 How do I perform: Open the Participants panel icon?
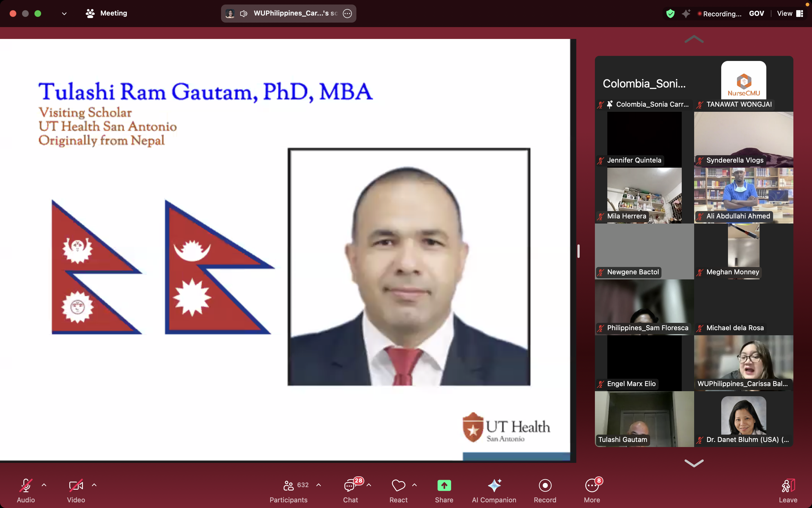pyautogui.click(x=288, y=485)
